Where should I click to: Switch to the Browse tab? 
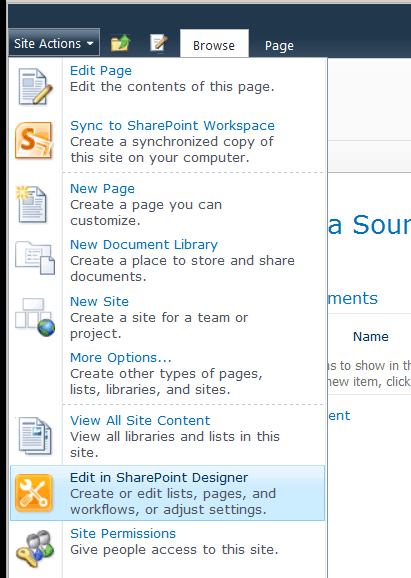(214, 45)
